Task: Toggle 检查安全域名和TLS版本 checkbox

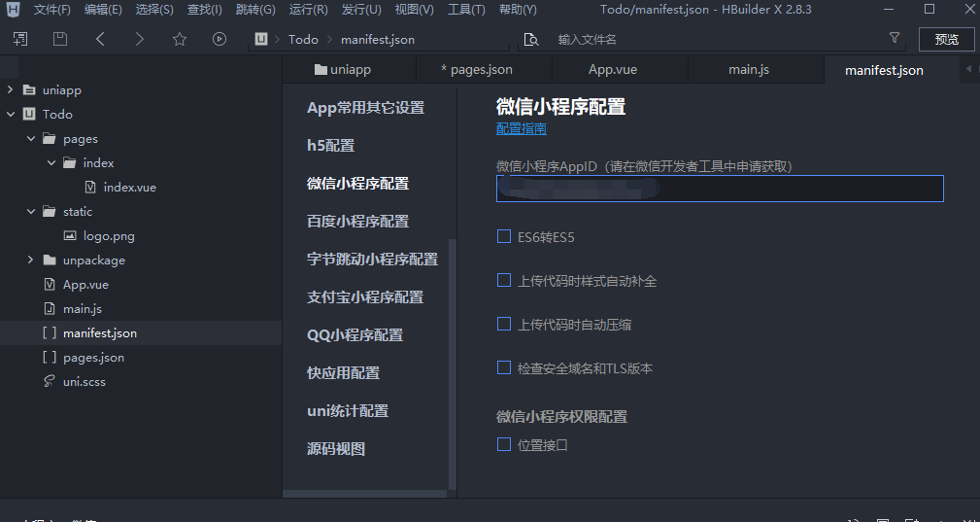Action: 504,367
